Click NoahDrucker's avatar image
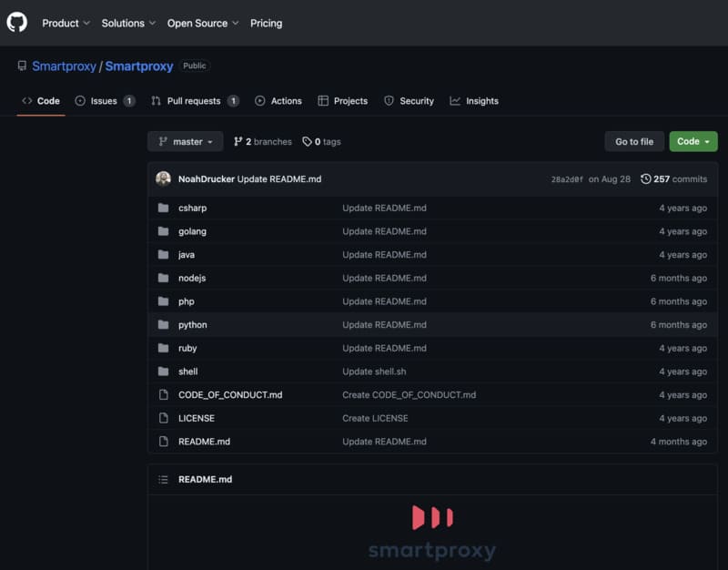 163,178
